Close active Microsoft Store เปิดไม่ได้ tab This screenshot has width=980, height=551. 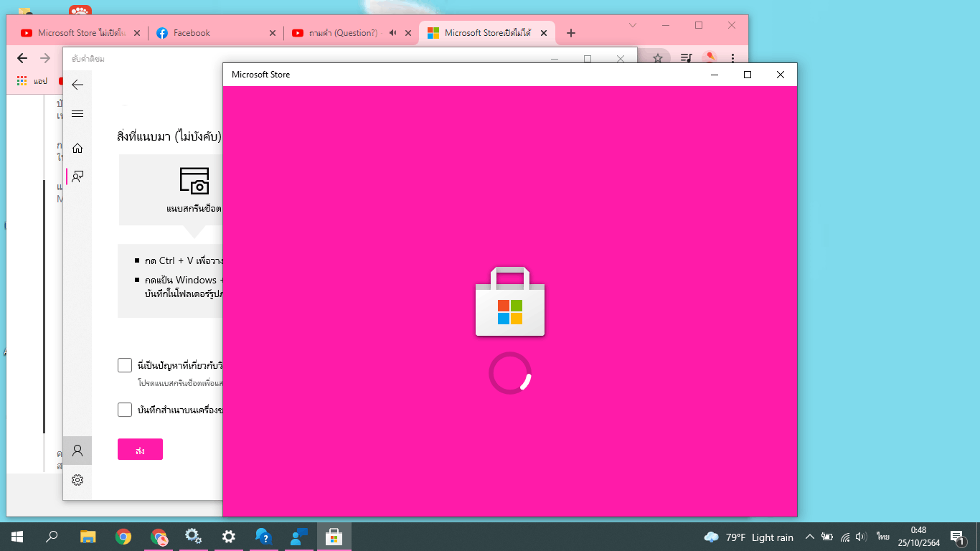pyautogui.click(x=544, y=33)
